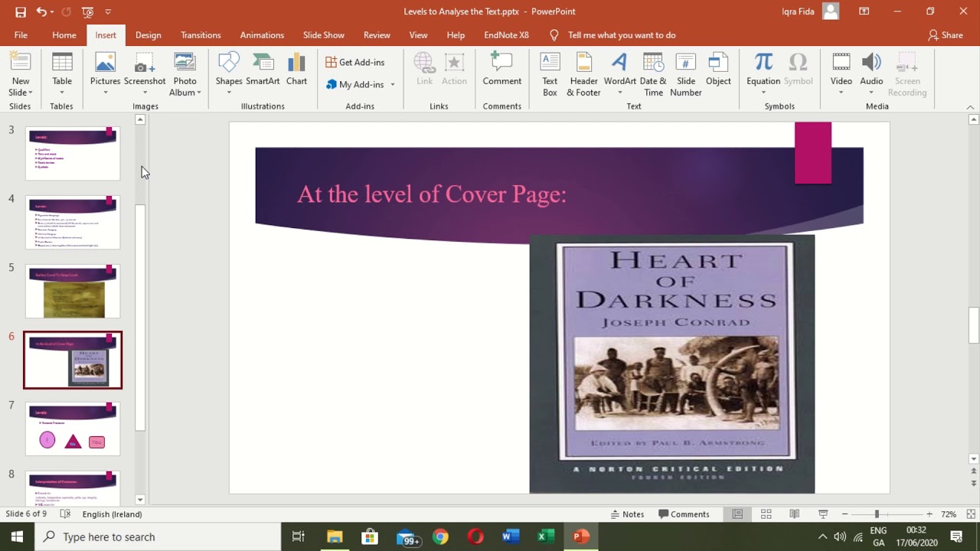Screen dimensions: 980x551
Task: Click the 72% zoom level
Action: click(949, 514)
